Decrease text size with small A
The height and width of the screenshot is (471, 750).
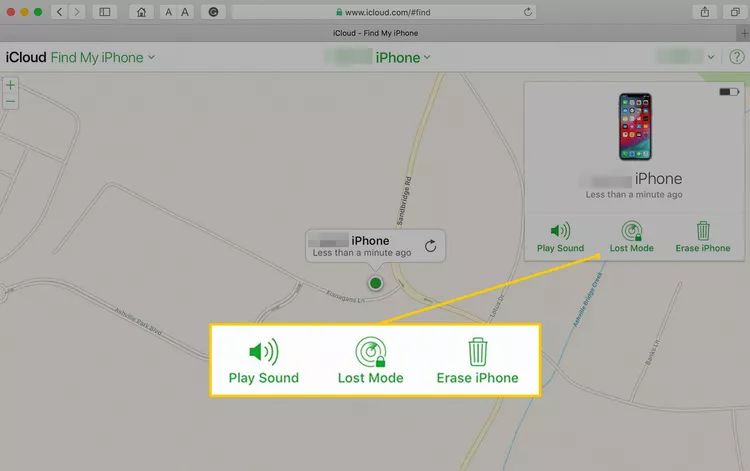point(168,12)
